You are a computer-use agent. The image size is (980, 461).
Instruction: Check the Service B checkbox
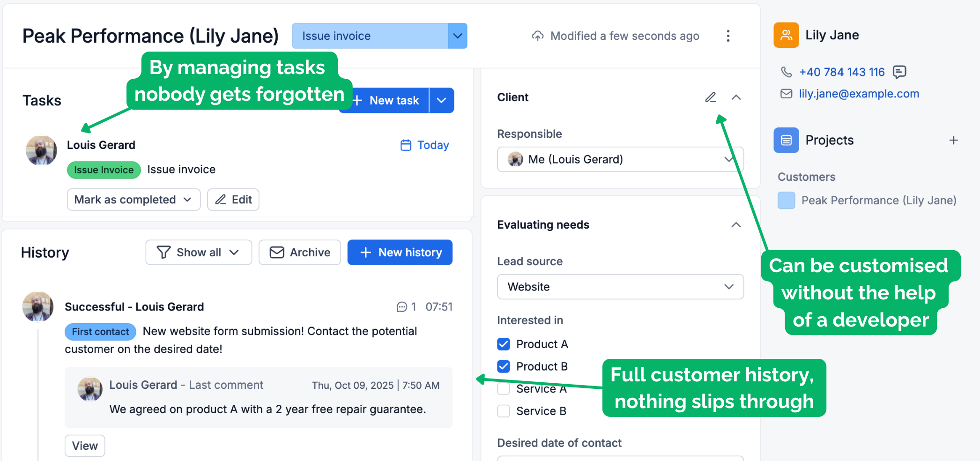[x=504, y=411]
